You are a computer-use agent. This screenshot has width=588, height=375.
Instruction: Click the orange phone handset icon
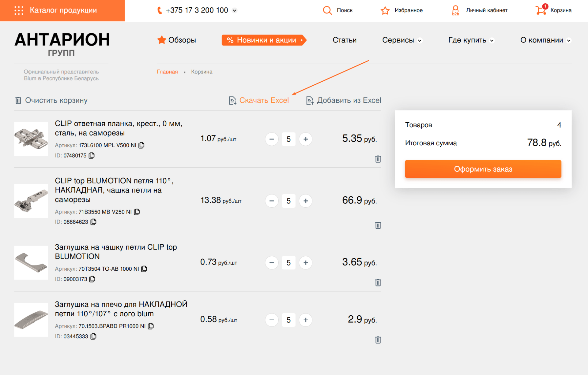(159, 10)
